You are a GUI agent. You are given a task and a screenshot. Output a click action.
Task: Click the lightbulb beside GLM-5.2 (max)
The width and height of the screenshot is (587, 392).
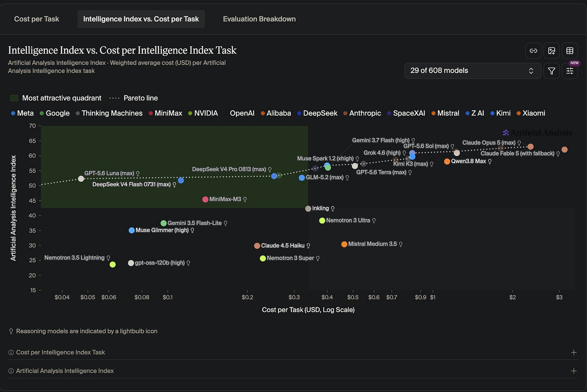[347, 178]
